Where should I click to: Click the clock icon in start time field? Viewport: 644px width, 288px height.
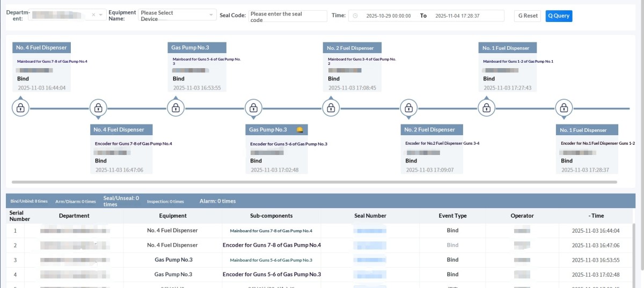point(355,16)
